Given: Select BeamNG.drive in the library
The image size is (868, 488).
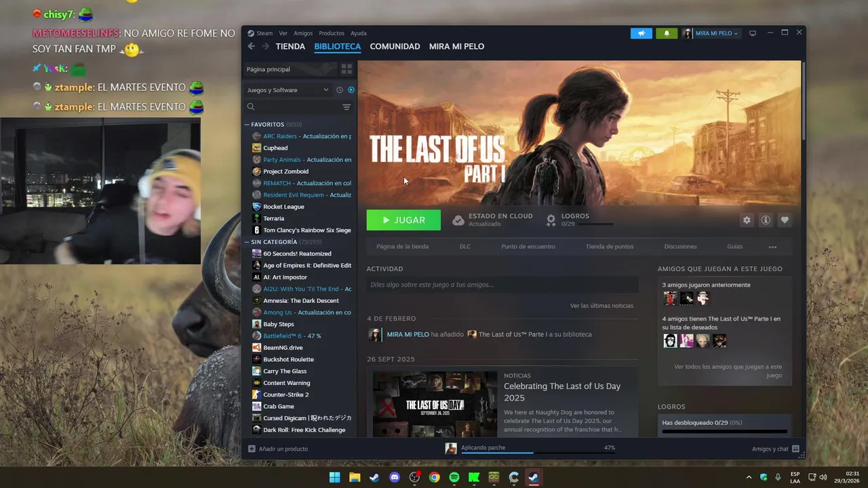Looking at the screenshot, I should point(283,348).
